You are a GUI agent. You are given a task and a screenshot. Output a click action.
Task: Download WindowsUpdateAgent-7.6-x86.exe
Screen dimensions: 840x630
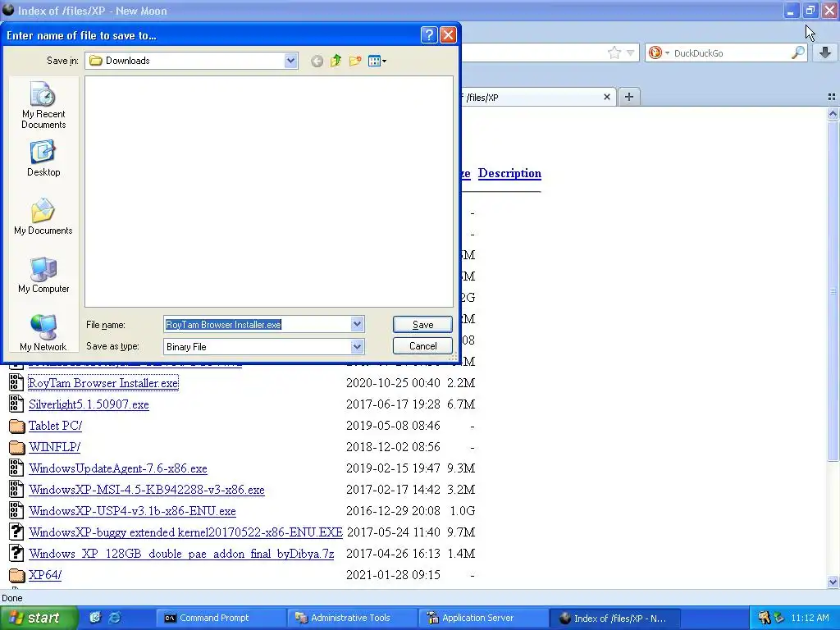(x=118, y=468)
